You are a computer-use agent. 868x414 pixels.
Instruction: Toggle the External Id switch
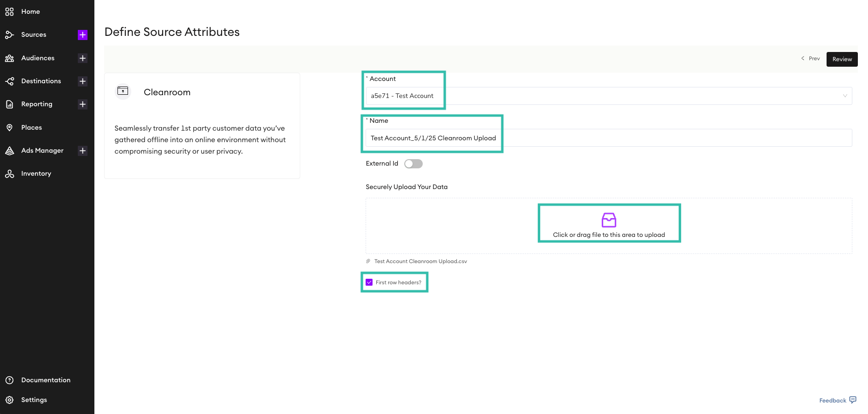point(414,164)
